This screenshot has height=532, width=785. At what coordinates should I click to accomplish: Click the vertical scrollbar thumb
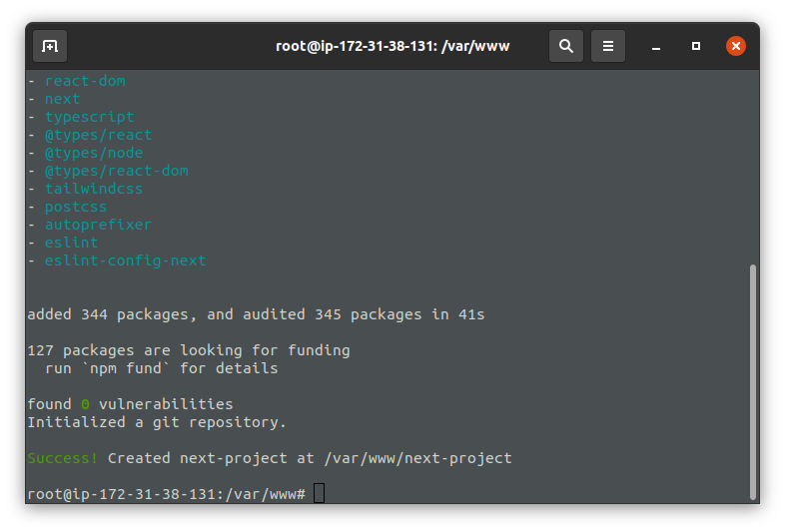752,382
